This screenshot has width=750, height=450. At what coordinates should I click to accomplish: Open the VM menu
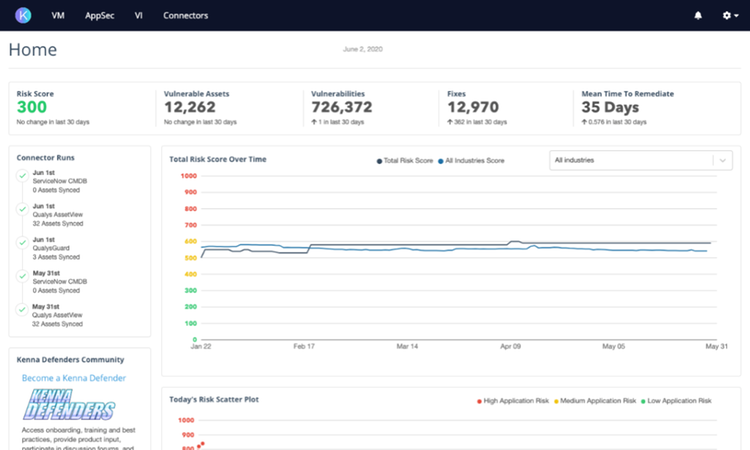point(58,16)
